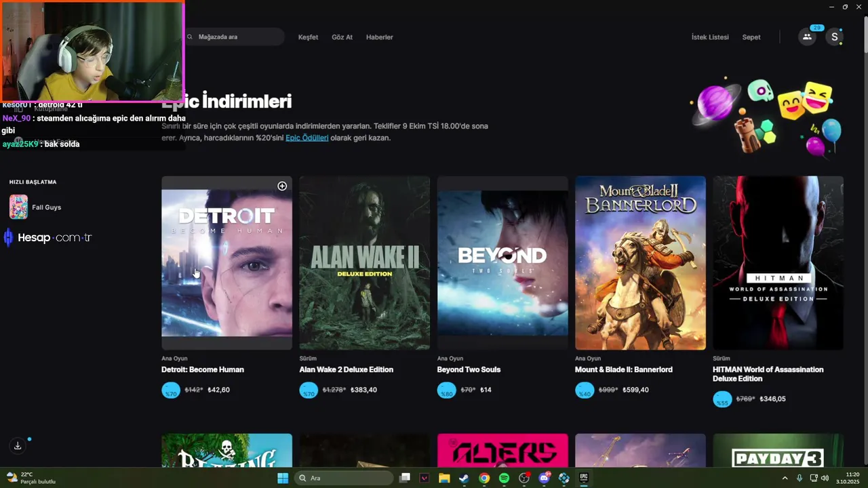Open the Bannerlord cover art
Viewport: 868px width, 488px height.
coord(640,263)
